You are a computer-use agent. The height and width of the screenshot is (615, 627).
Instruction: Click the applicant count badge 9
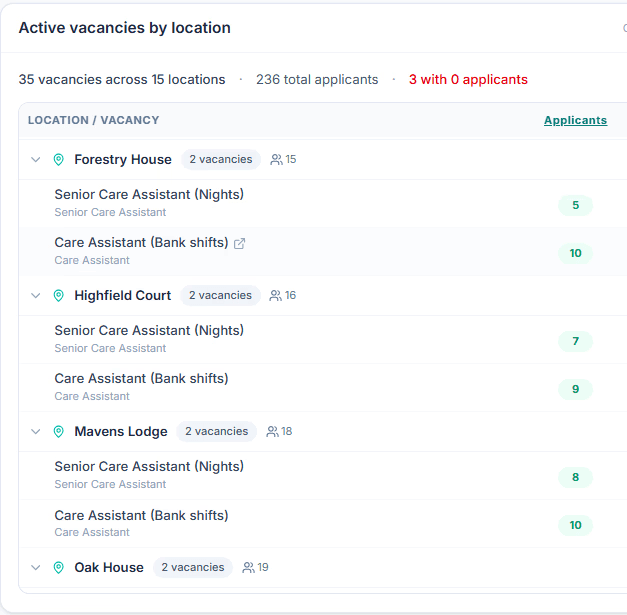(x=575, y=389)
